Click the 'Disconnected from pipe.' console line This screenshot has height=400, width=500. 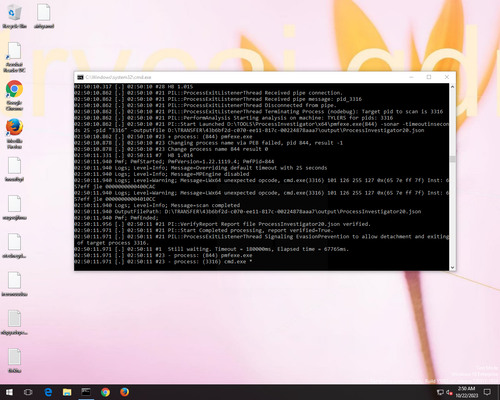[205, 105]
